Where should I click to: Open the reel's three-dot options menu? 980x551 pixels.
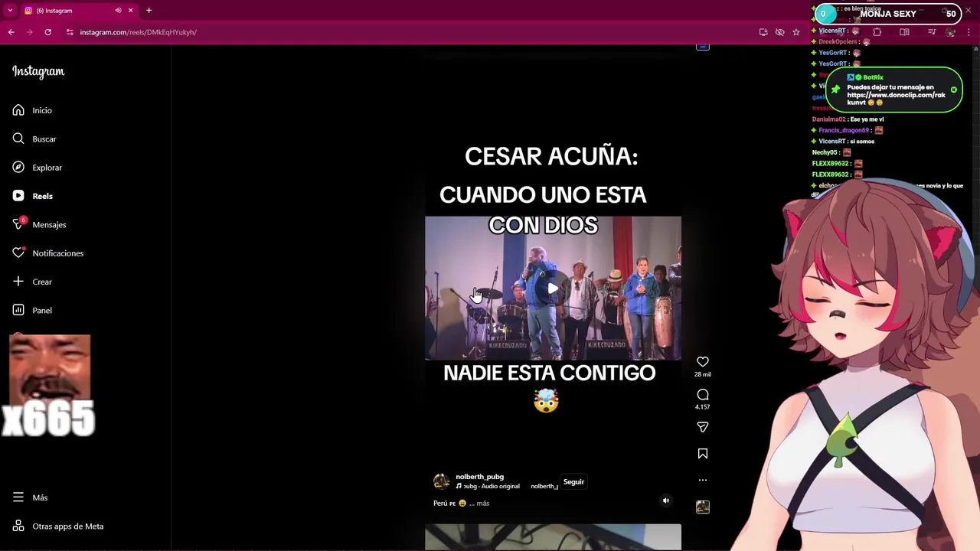pyautogui.click(x=703, y=480)
